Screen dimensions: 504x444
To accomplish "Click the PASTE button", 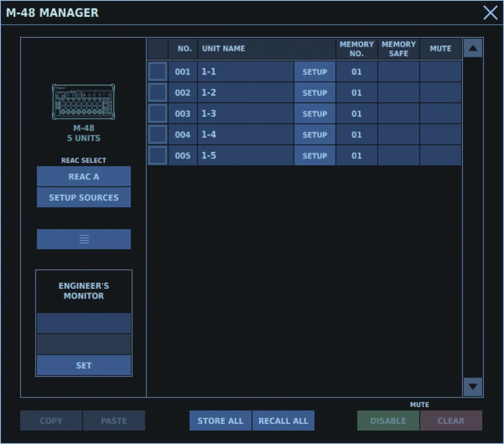I will point(114,420).
